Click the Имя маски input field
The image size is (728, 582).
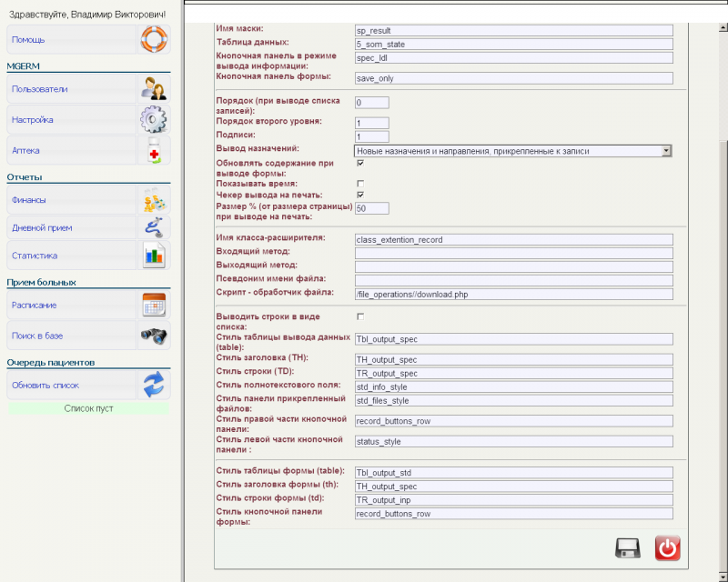click(513, 30)
